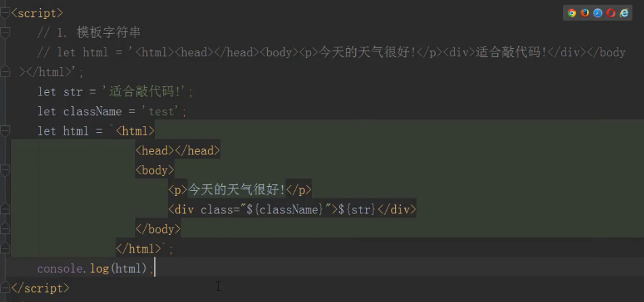Click the '${str}' interpolation in the div

(x=356, y=209)
